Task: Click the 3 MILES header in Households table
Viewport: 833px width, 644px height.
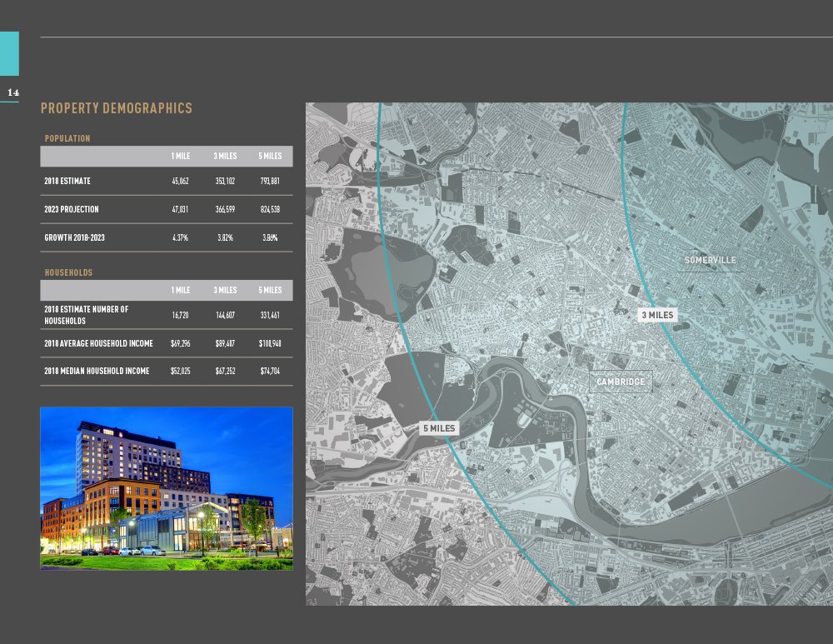Action: click(225, 290)
